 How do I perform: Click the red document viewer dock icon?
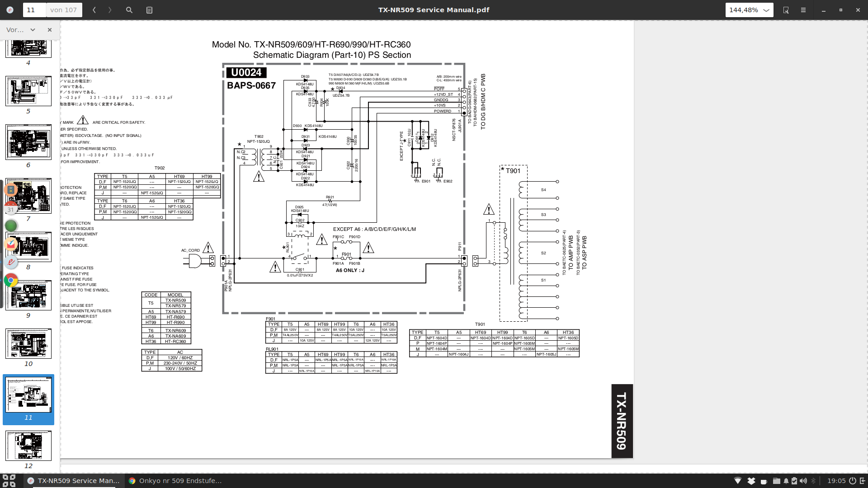[x=11, y=262]
